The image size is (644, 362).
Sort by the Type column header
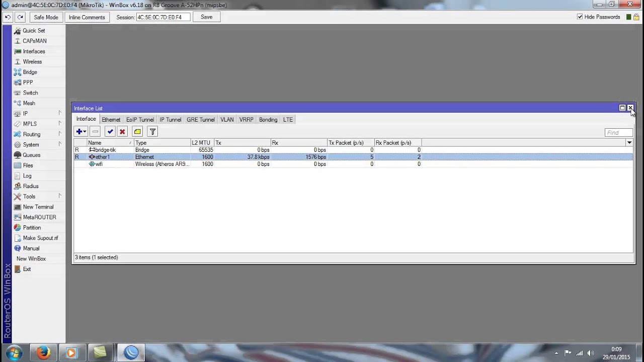pyautogui.click(x=162, y=143)
